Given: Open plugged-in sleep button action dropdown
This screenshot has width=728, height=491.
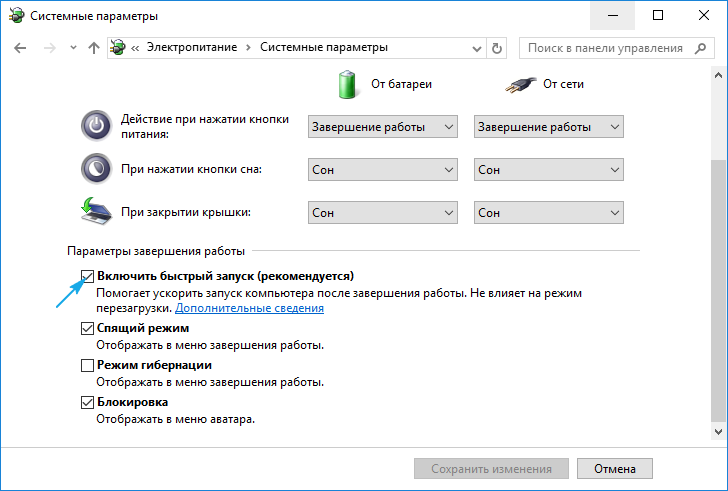Looking at the screenshot, I should [548, 170].
